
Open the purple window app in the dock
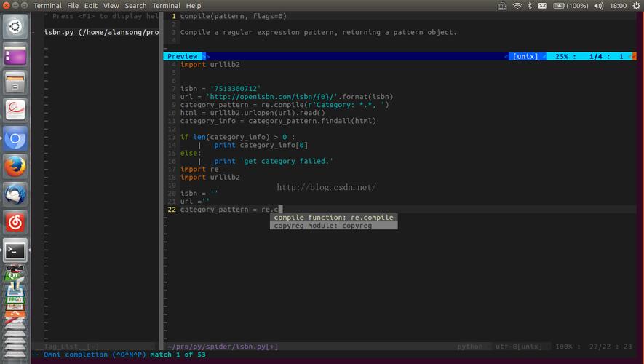[x=15, y=55]
